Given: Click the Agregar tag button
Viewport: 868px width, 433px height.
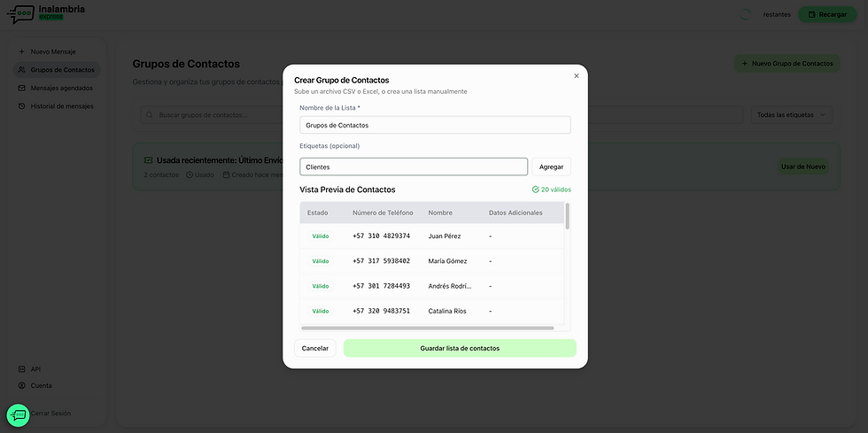Looking at the screenshot, I should click(x=551, y=166).
